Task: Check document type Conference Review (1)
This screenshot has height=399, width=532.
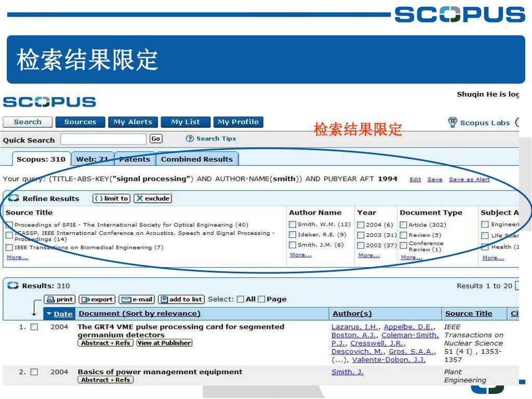Action: 403,245
